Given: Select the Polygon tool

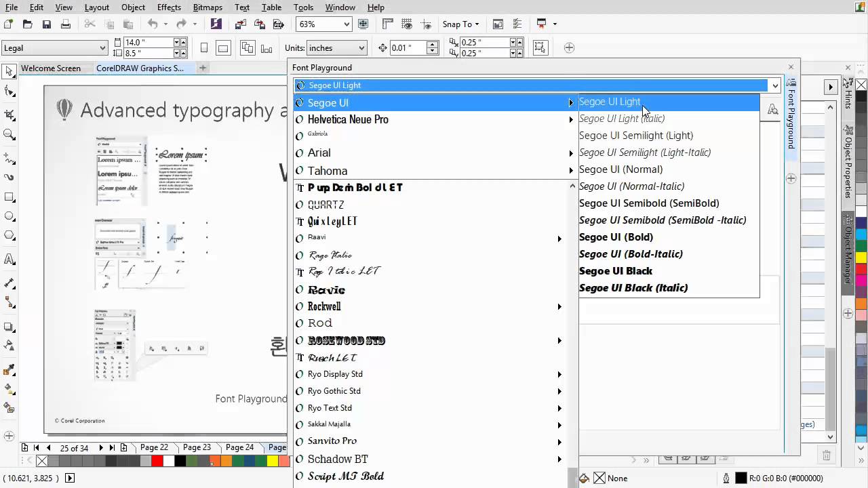Looking at the screenshot, I should click(x=9, y=235).
